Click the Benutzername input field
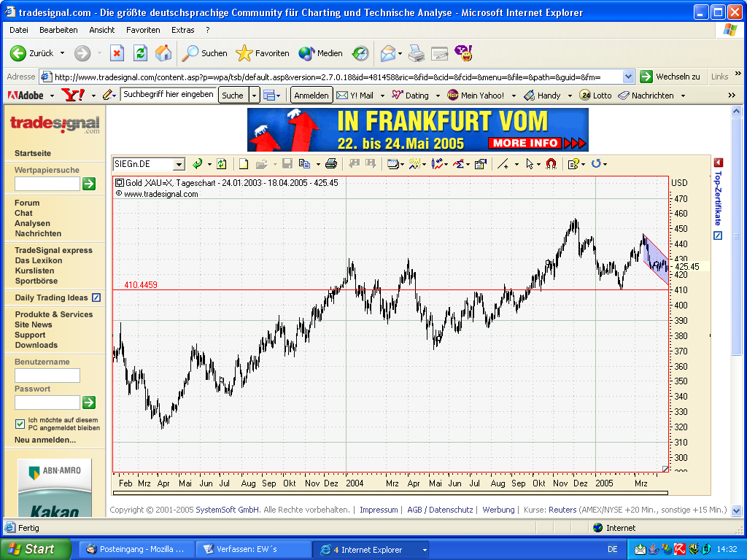 (x=47, y=376)
